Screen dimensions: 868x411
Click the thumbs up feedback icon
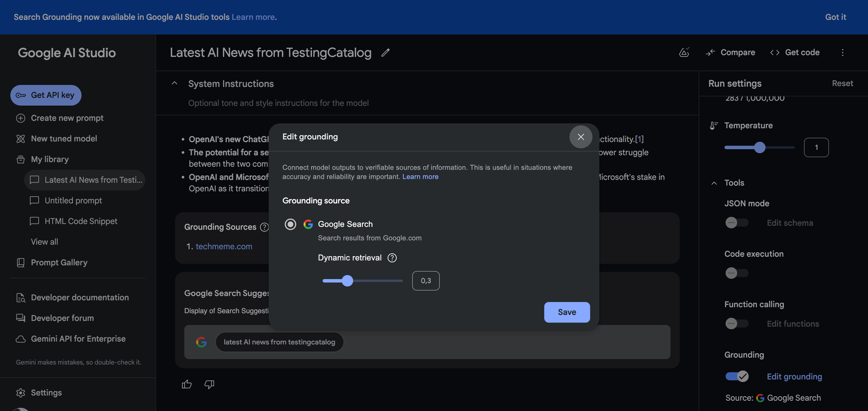click(x=187, y=384)
